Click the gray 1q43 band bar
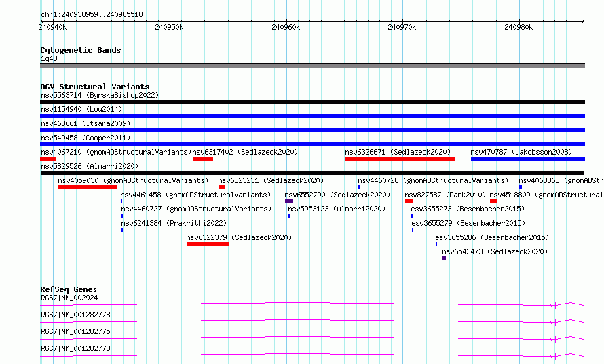Screen dimensions: 604x364 click(312, 66)
